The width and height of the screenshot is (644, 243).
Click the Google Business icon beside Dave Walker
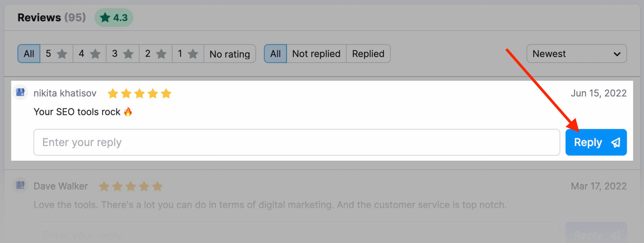pyautogui.click(x=20, y=185)
